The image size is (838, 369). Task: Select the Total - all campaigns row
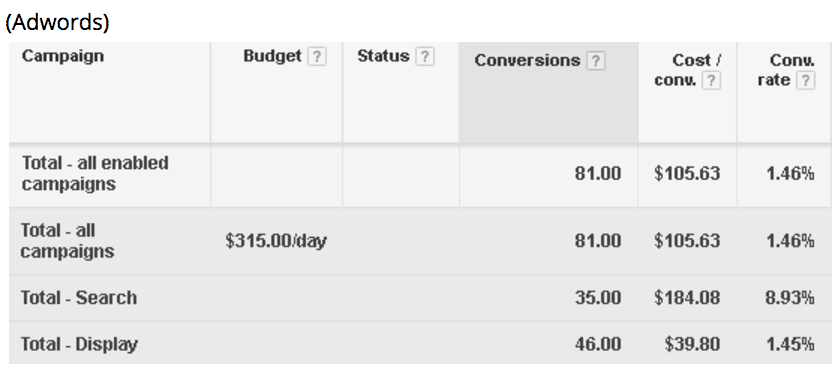420,241
